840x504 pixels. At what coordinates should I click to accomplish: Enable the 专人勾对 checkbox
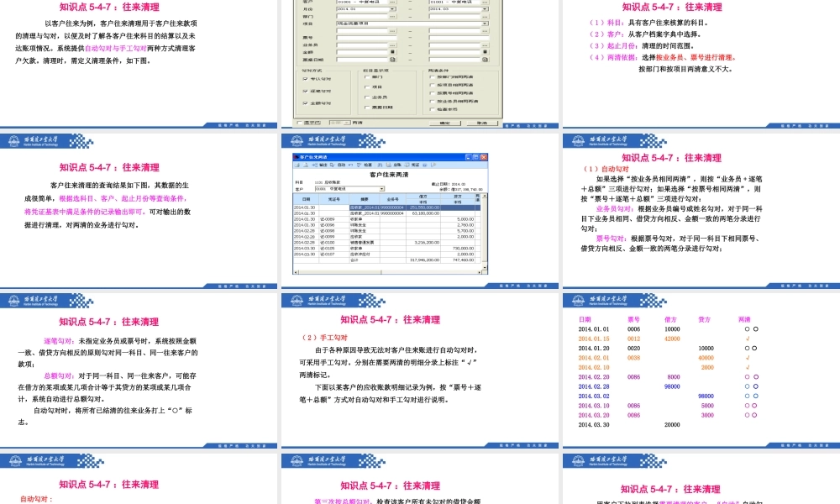[x=304, y=79]
